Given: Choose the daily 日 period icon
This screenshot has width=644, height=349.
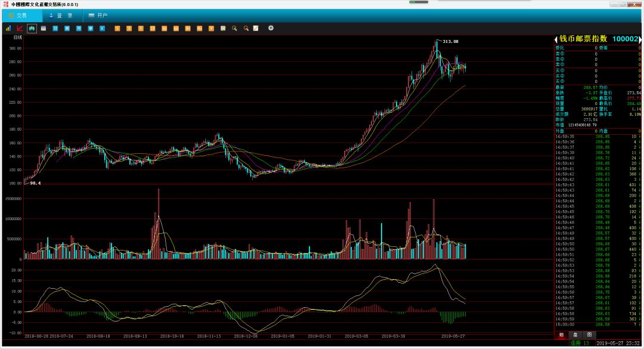Looking at the screenshot, I should click(x=55, y=29).
